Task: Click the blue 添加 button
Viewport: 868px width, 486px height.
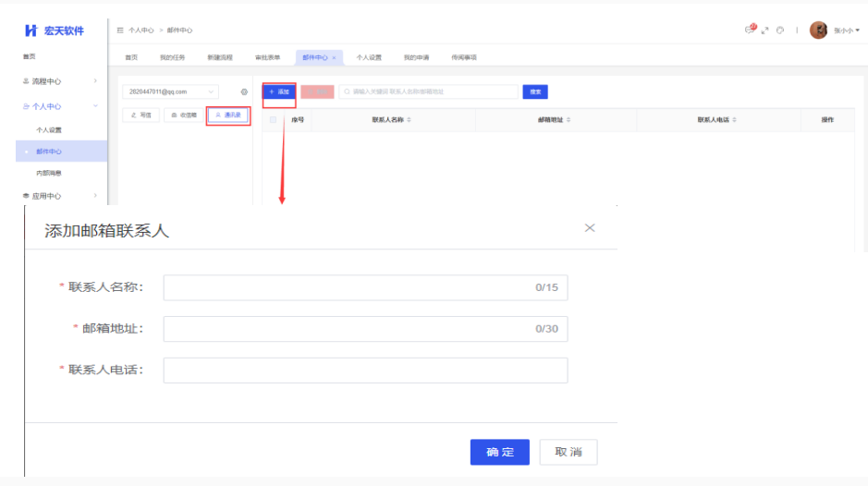Action: click(279, 91)
